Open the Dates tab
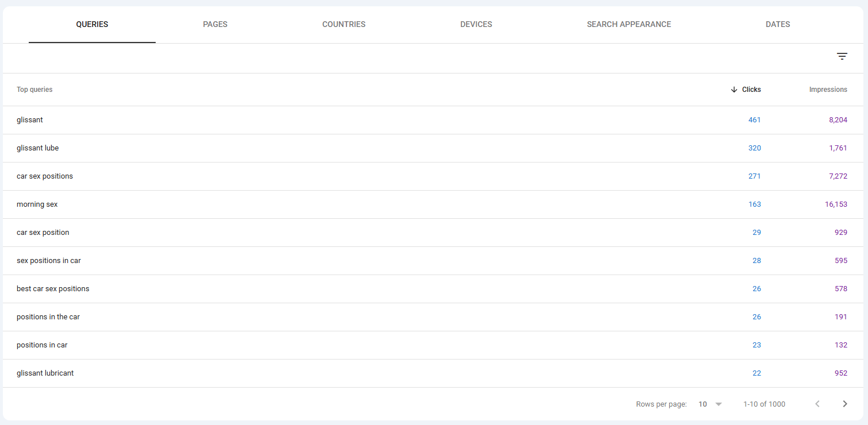868x425 pixels. [x=777, y=24]
